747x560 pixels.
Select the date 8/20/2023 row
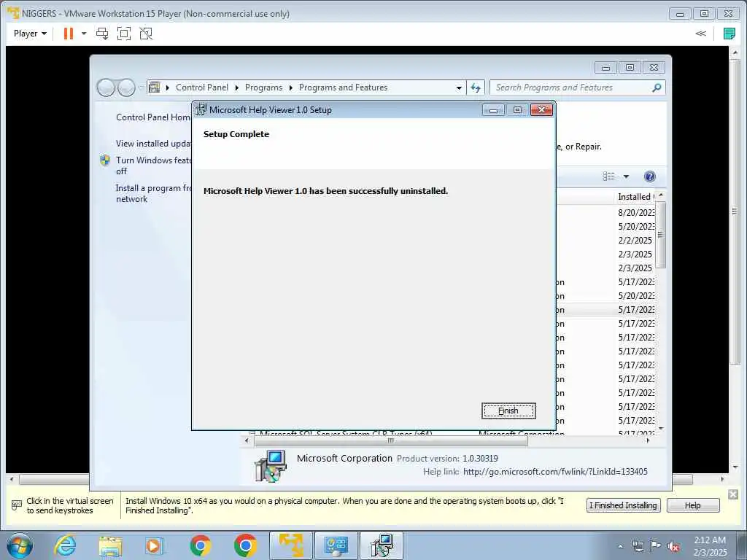click(x=636, y=212)
